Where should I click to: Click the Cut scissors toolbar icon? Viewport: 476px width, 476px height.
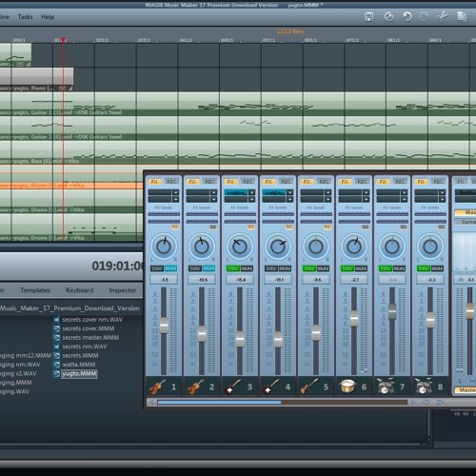442,16
